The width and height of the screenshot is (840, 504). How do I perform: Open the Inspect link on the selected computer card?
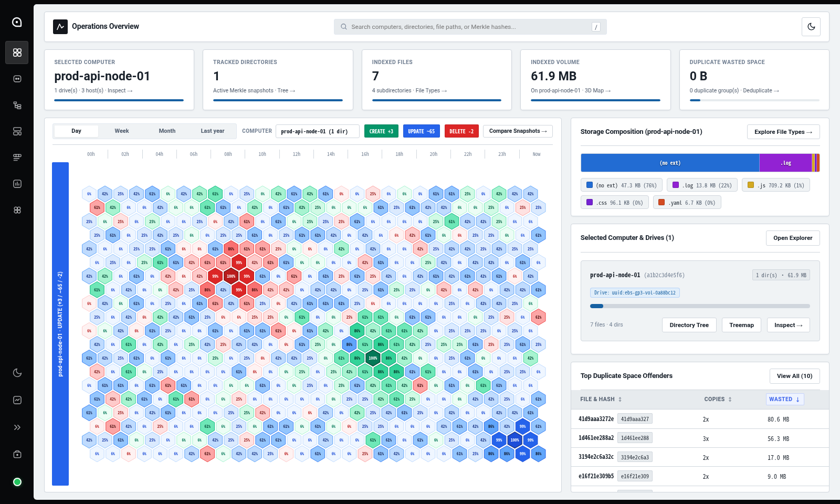coord(120,90)
